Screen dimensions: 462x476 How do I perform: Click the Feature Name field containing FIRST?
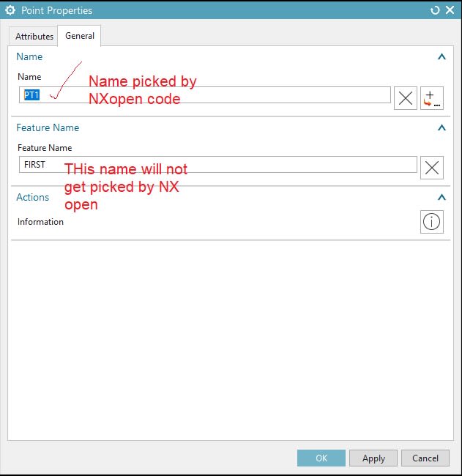(x=218, y=165)
